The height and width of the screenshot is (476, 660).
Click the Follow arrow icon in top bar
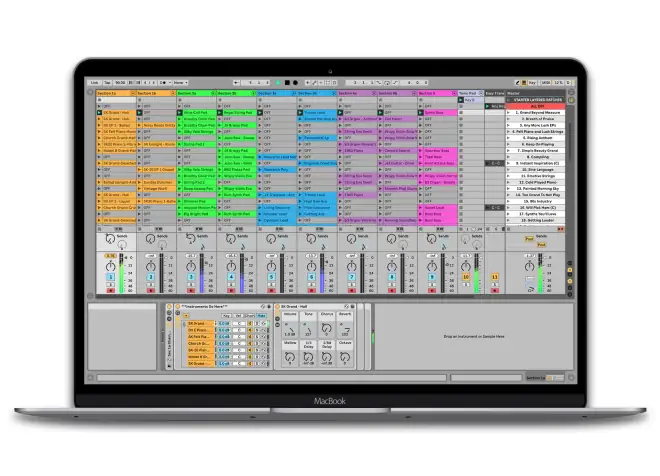pos(236,82)
